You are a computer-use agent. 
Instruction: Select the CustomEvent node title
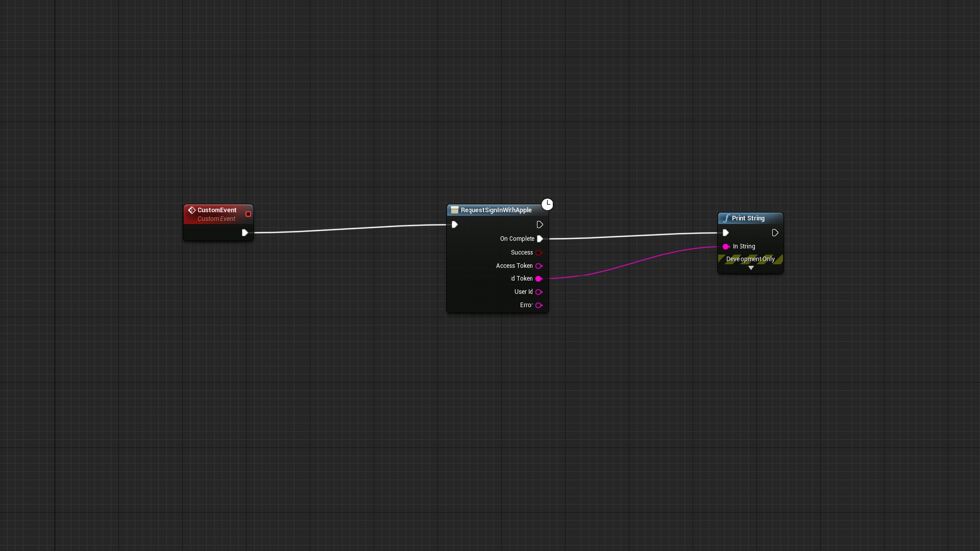tap(217, 210)
